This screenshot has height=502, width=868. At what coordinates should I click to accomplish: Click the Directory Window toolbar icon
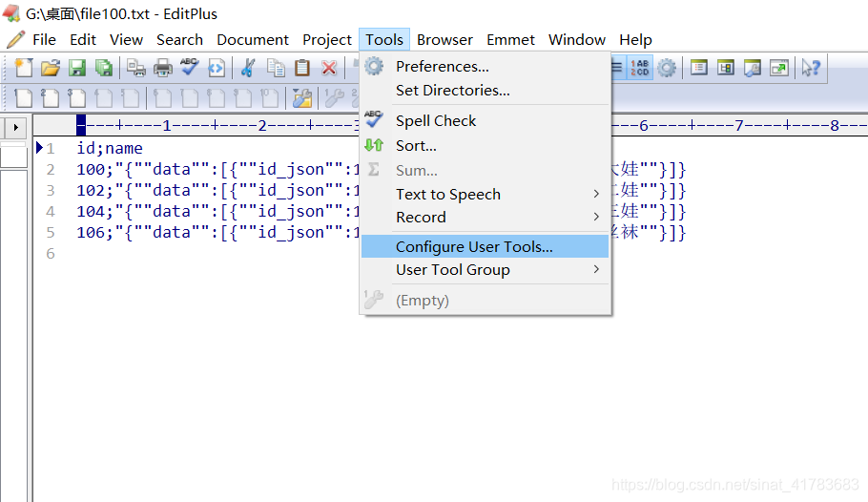[x=726, y=68]
